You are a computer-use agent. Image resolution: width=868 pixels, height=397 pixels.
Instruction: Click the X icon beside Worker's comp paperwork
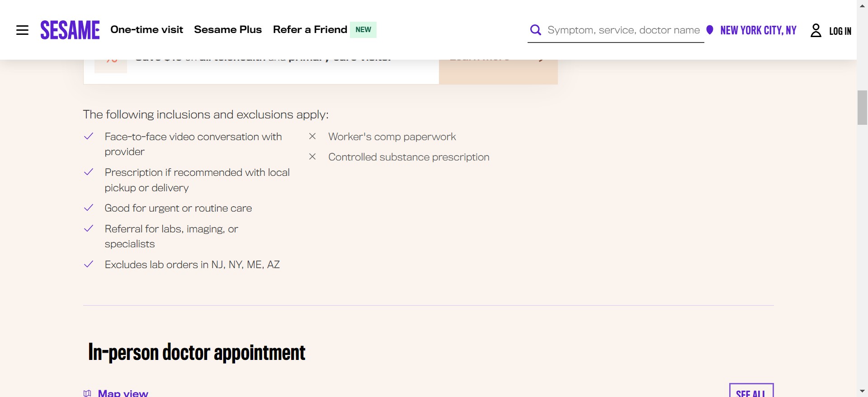coord(312,137)
